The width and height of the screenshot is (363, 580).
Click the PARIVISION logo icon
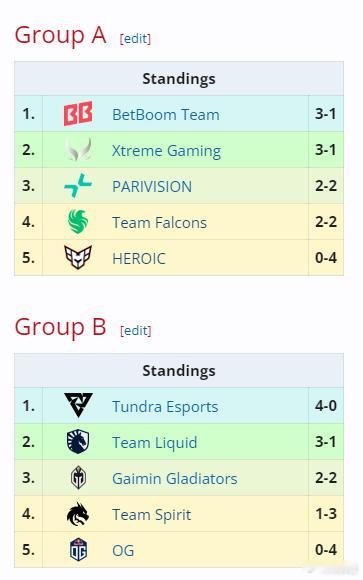click(78, 185)
